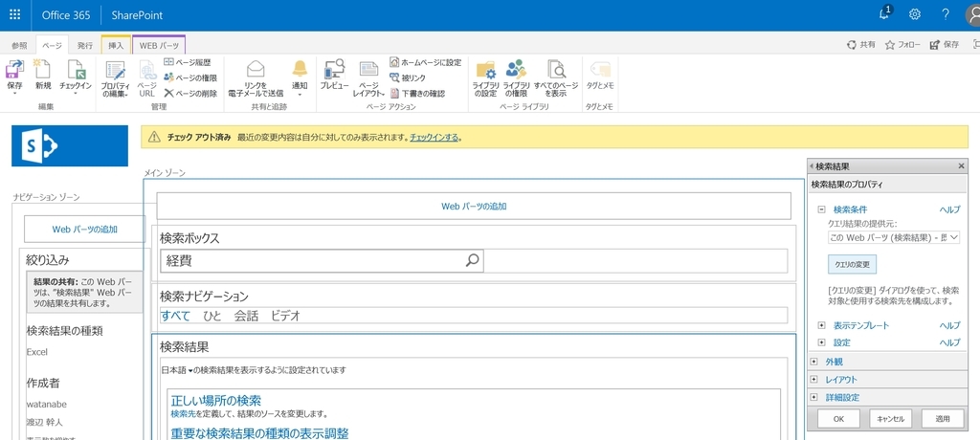The image size is (980, 440).
Task: Switch to the 発行 tab
Action: [x=85, y=46]
